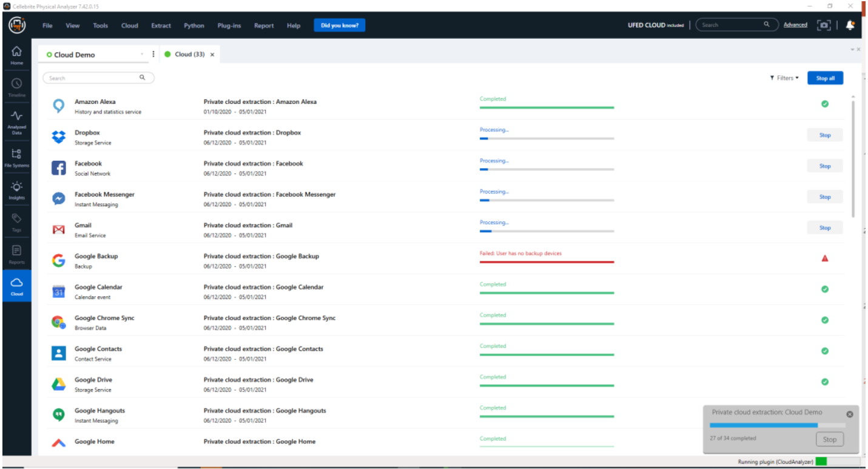Focus the cloud list search field
This screenshot has width=868, height=469.
pyautogui.click(x=98, y=78)
